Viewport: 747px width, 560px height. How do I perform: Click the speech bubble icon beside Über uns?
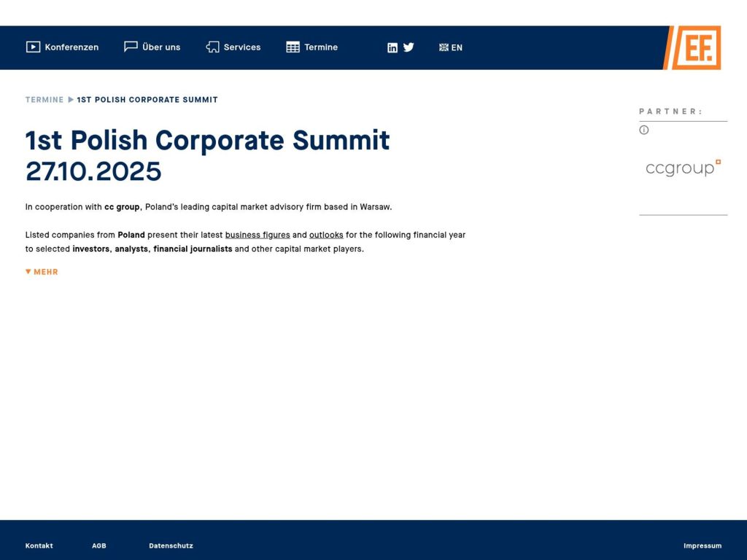130,47
